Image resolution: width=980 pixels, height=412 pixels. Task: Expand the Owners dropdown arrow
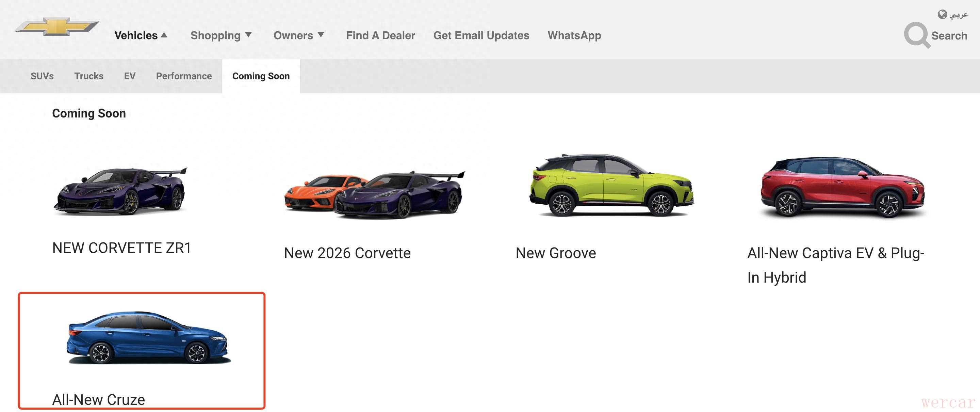321,35
